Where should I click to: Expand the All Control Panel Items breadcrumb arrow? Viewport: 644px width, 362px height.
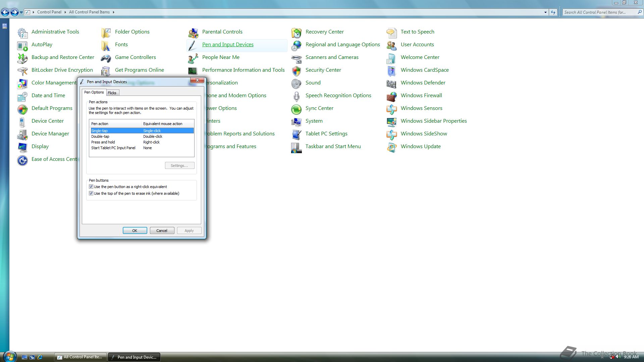click(113, 12)
